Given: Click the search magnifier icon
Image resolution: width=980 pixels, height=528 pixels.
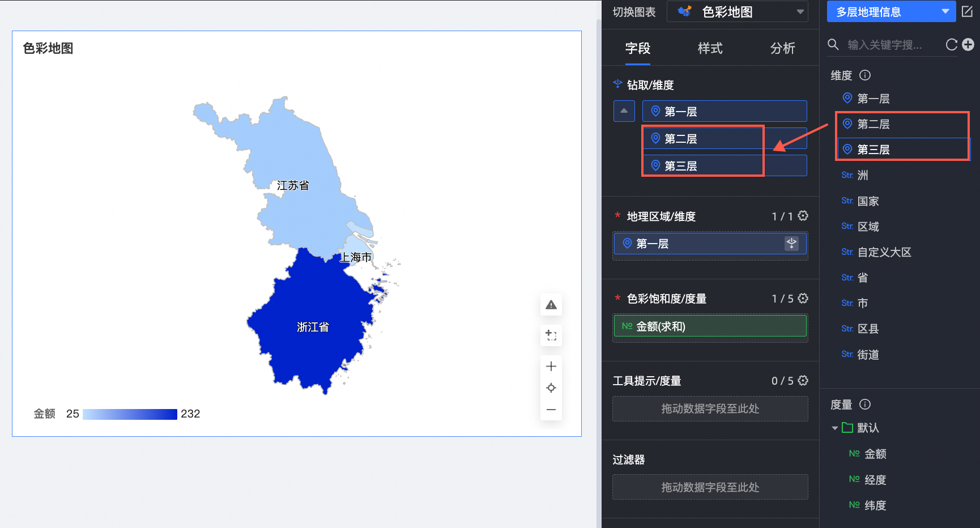Looking at the screenshot, I should pyautogui.click(x=833, y=45).
